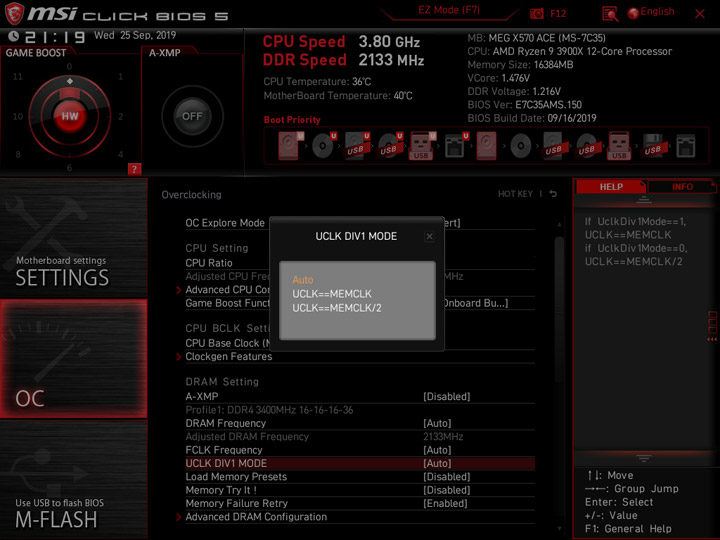Select the legacy USB key boot icon
Image resolution: width=720 pixels, height=540 pixels.
coord(619,146)
